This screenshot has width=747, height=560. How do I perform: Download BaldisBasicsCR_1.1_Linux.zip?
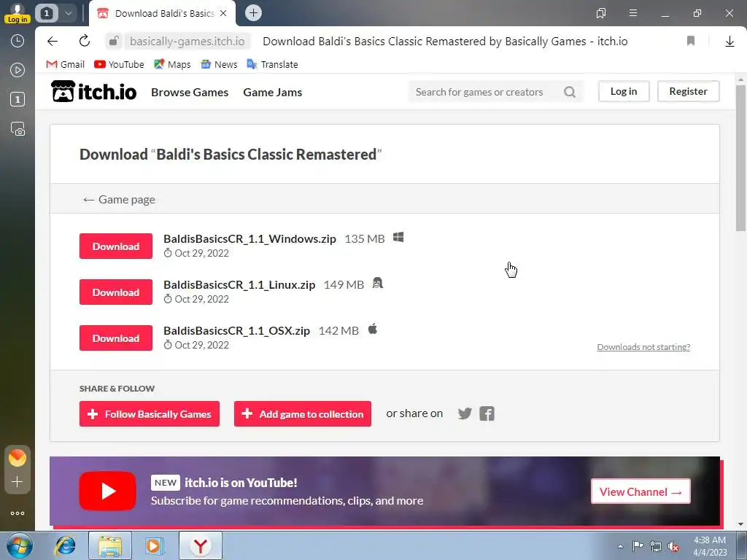116,292
